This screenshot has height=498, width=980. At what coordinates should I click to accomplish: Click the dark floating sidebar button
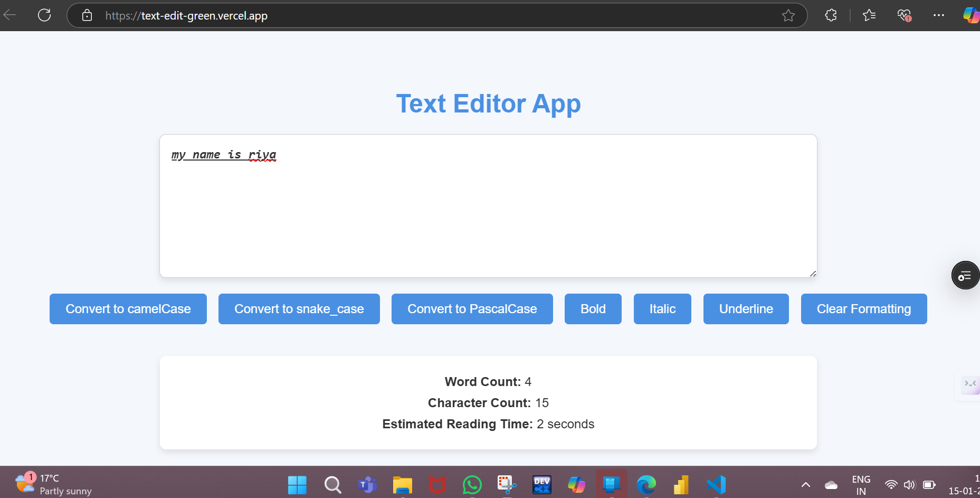point(965,276)
